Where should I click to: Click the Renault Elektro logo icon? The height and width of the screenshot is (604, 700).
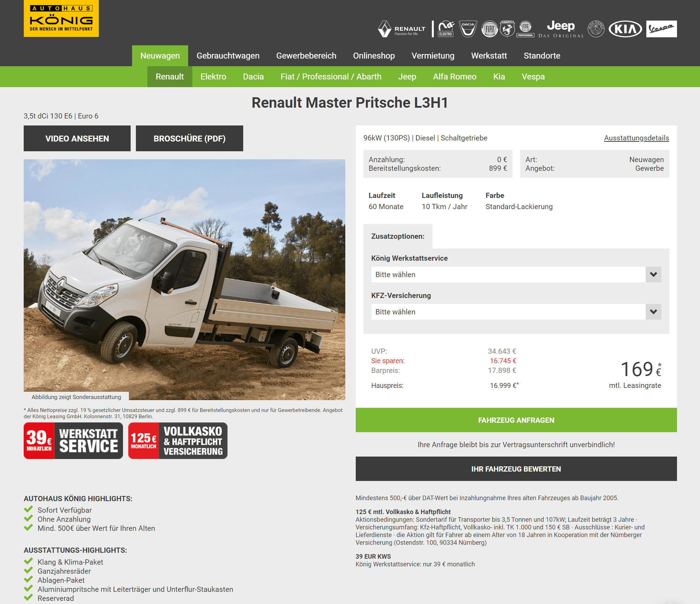tap(446, 29)
